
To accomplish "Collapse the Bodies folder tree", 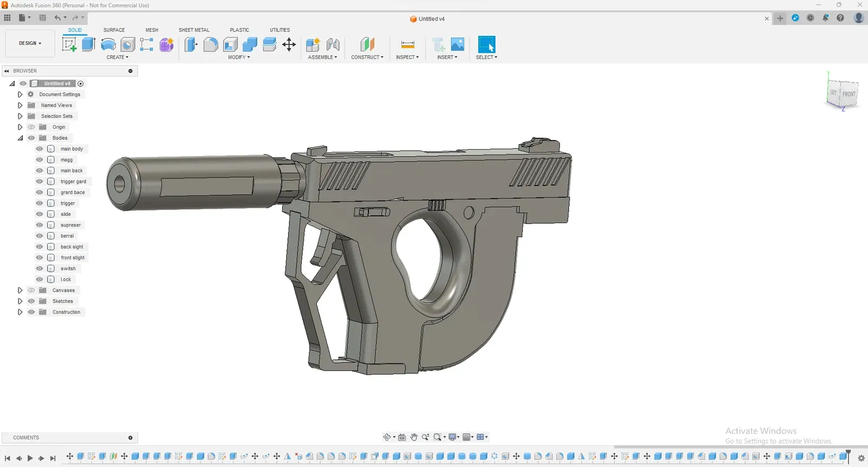I will coord(20,138).
